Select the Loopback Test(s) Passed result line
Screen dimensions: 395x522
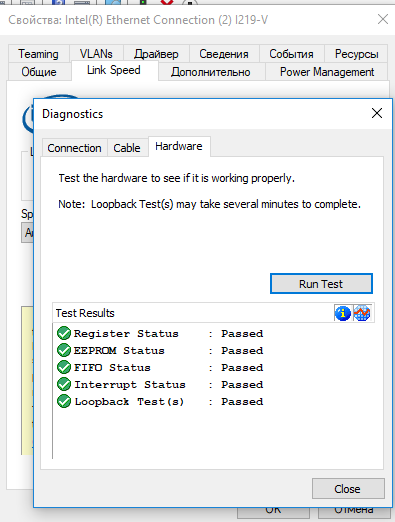click(x=160, y=401)
